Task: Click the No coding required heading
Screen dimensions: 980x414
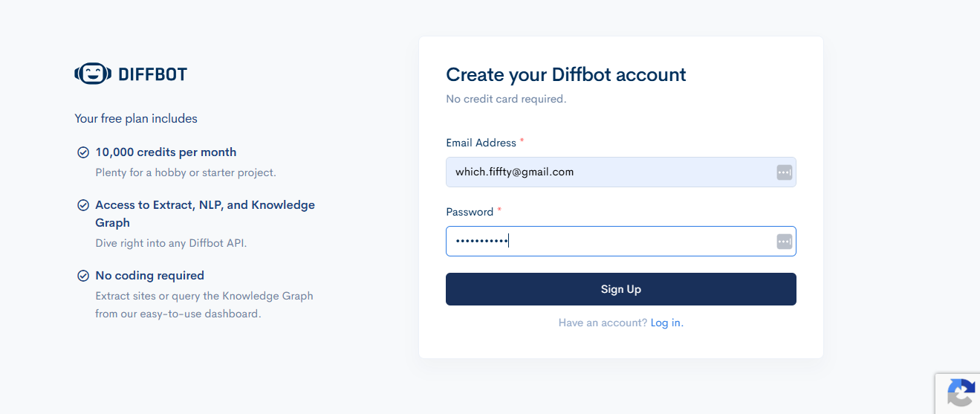Action: tap(149, 276)
